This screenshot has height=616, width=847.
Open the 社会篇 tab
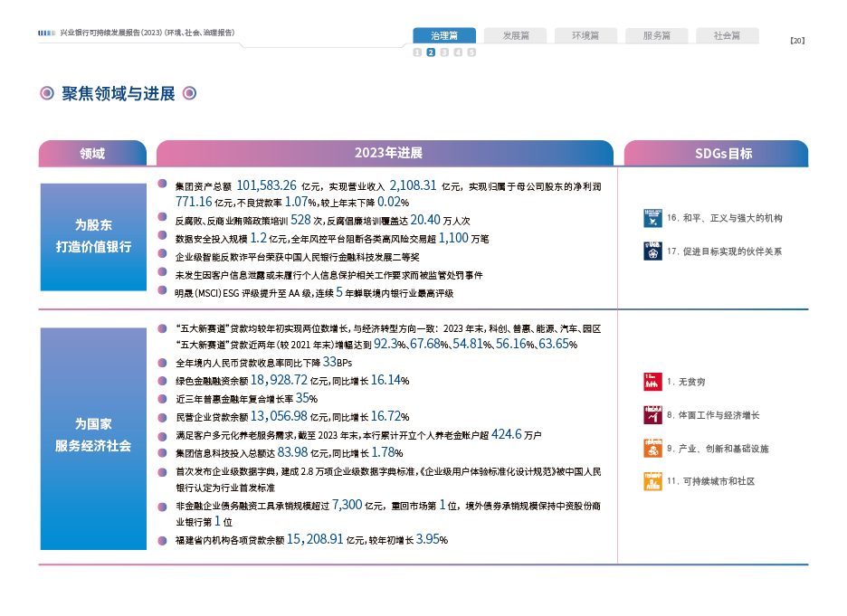[x=727, y=36]
